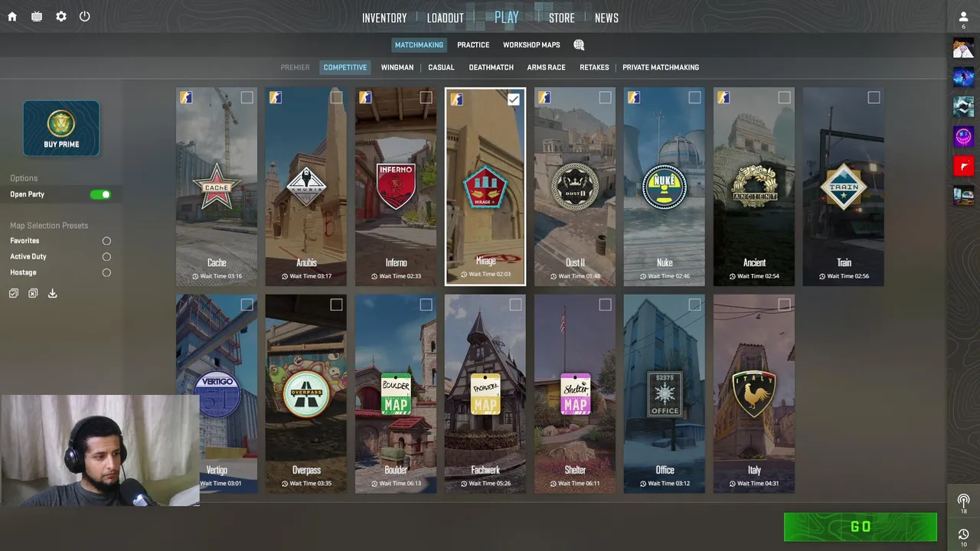Go to the home screen via house icon
980x551 pixels.
[12, 16]
